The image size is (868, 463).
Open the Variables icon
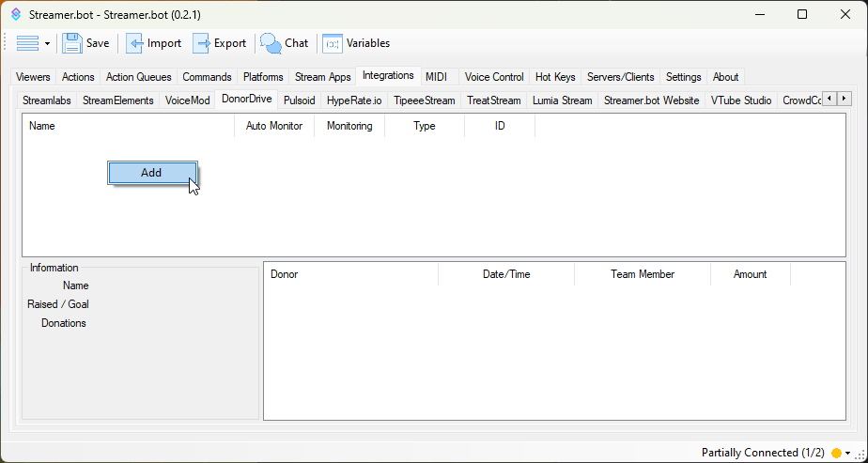tap(333, 43)
